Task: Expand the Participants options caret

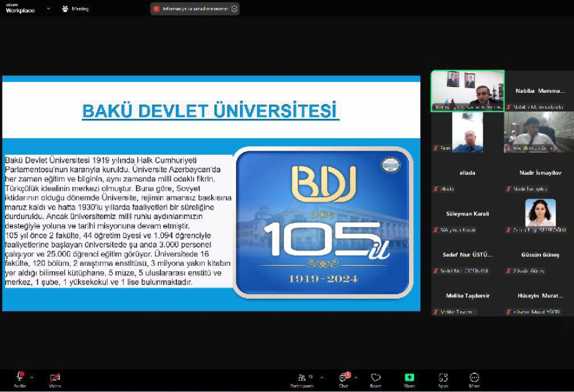Action: point(322,377)
